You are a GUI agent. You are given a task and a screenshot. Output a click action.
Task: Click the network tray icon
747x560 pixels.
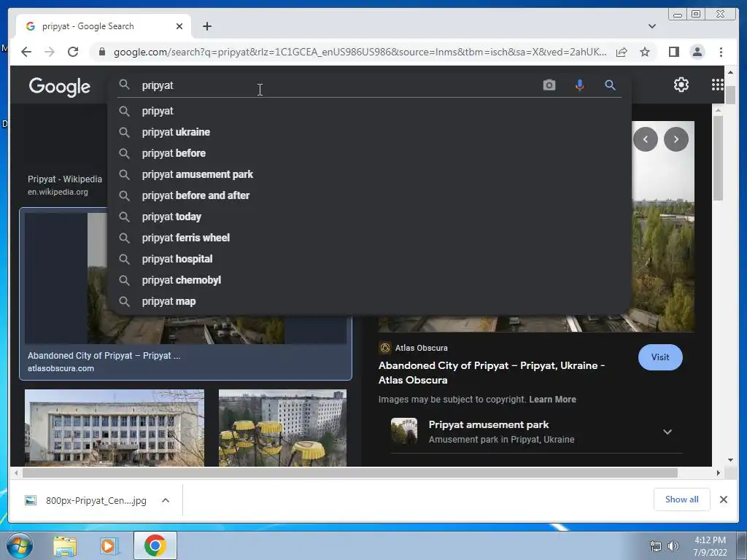656,546
